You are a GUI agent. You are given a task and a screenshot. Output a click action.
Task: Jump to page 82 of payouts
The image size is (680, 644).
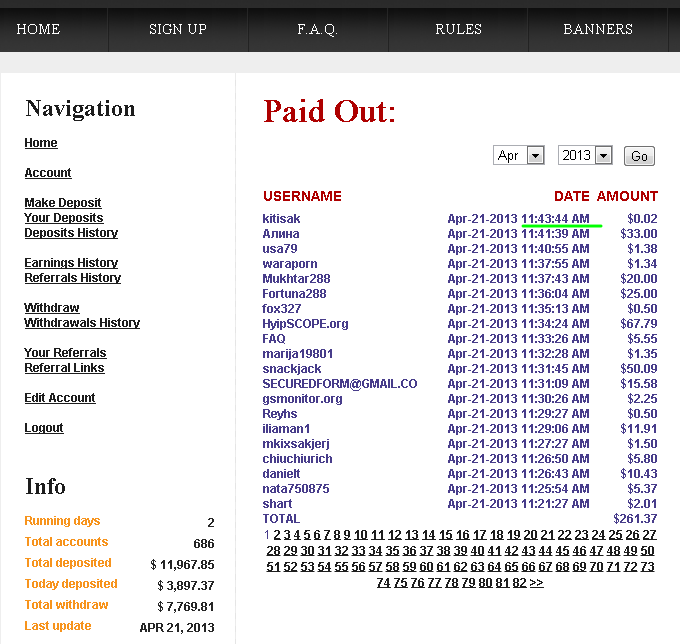(519, 582)
